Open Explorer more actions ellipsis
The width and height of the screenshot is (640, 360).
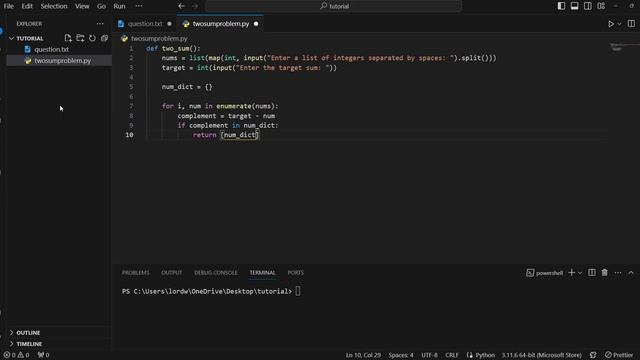100,24
